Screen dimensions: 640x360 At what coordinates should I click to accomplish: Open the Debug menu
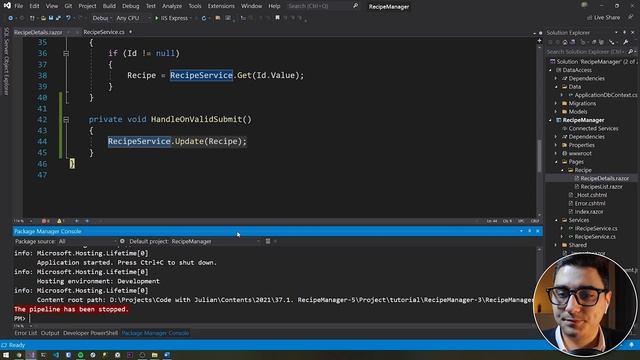[x=131, y=6]
